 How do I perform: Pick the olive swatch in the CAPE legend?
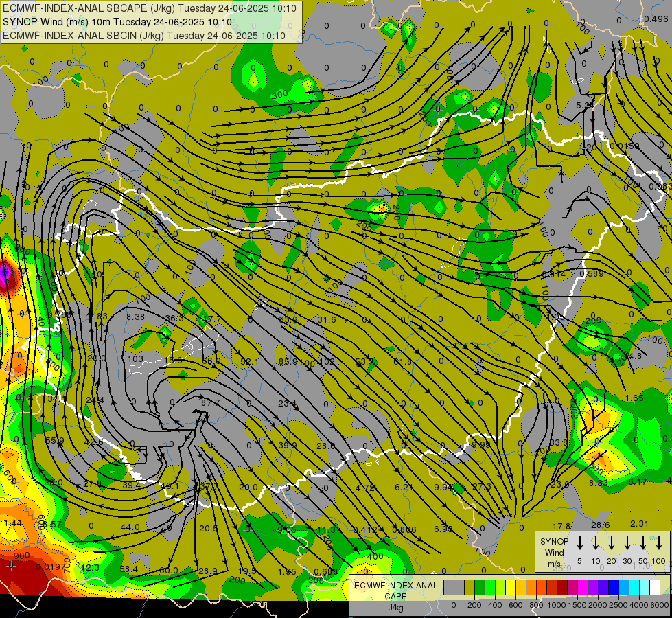(x=470, y=587)
